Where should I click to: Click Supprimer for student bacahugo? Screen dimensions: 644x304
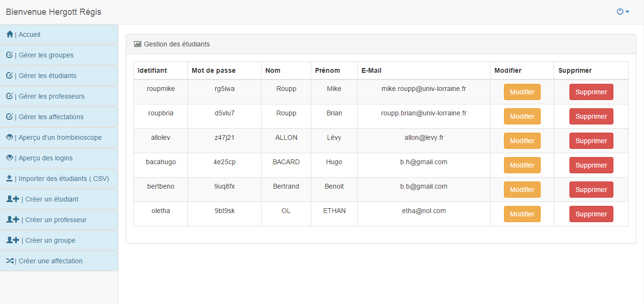pyautogui.click(x=591, y=165)
